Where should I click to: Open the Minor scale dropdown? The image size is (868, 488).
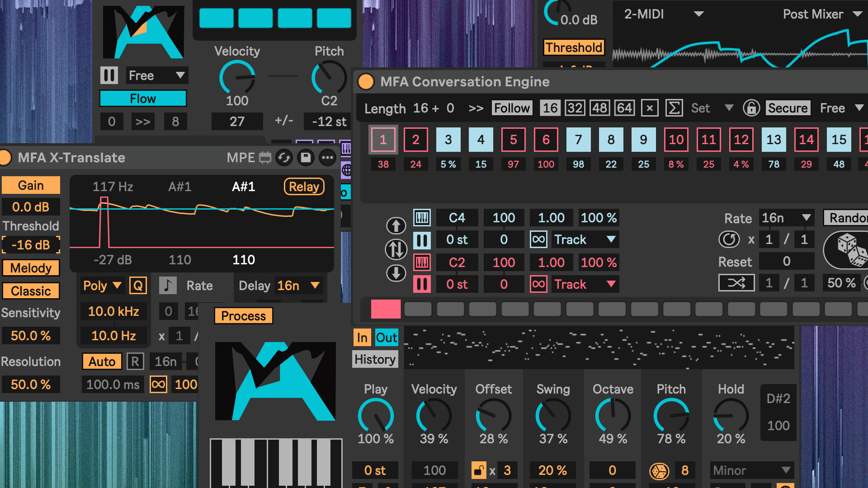click(751, 470)
